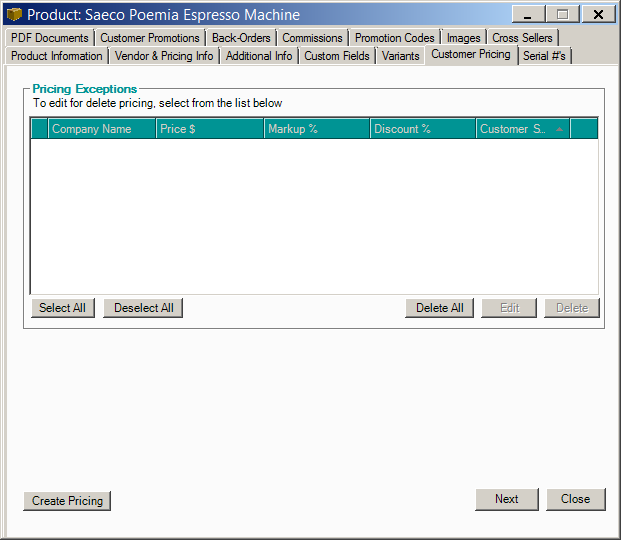
Task: Select Vendor & Pricing Info tab
Action: (x=164, y=56)
